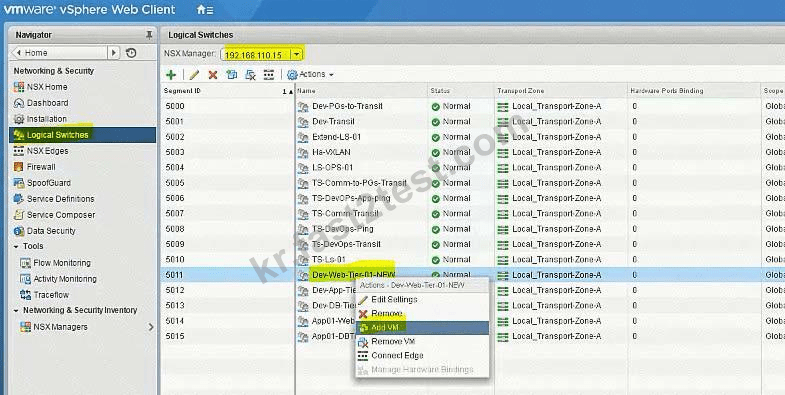Collapse Networking & Security Inventory section
785x395 pixels.
pyautogui.click(x=17, y=311)
